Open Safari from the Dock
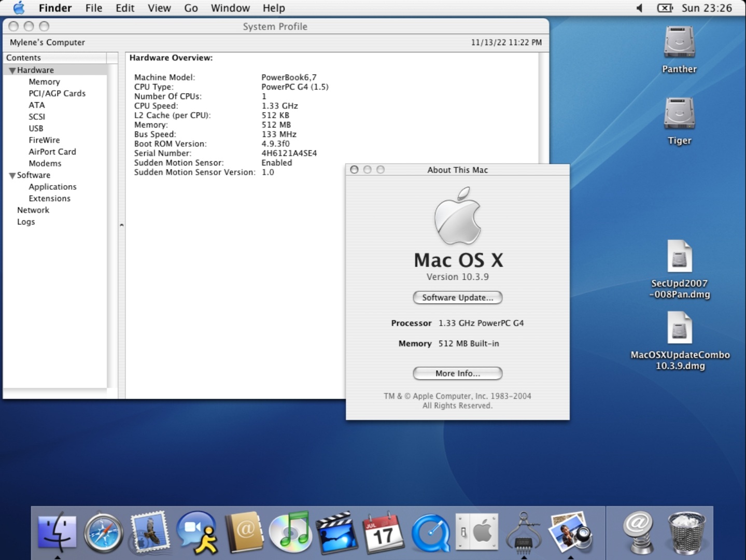 pyautogui.click(x=104, y=533)
